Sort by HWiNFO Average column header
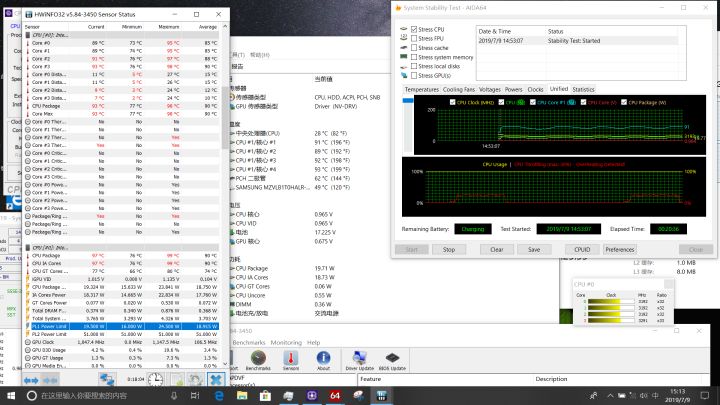The width and height of the screenshot is (720, 405). coord(207,27)
